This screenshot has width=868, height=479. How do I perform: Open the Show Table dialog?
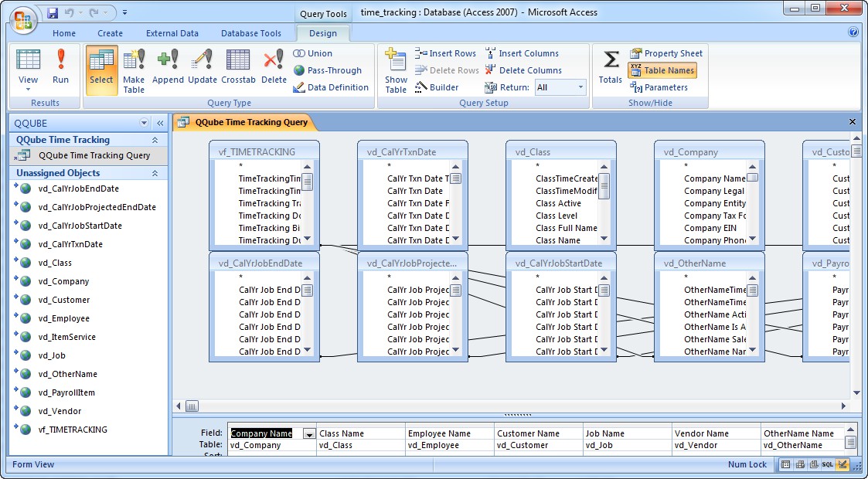tap(396, 70)
